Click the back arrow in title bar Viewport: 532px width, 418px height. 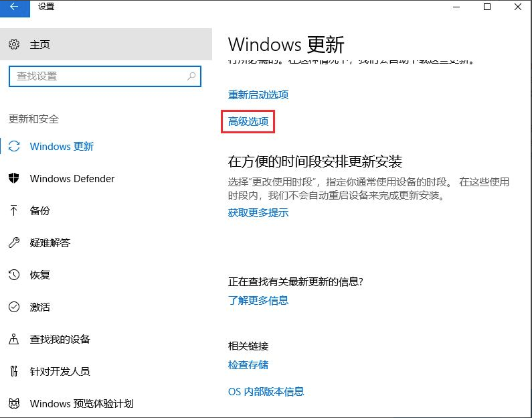click(x=14, y=7)
